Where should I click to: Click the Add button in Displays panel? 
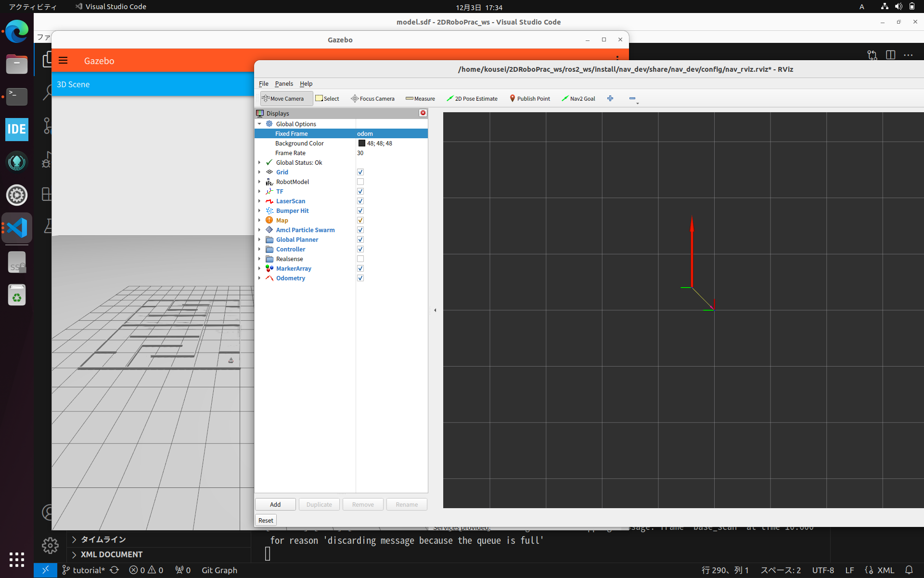275,504
